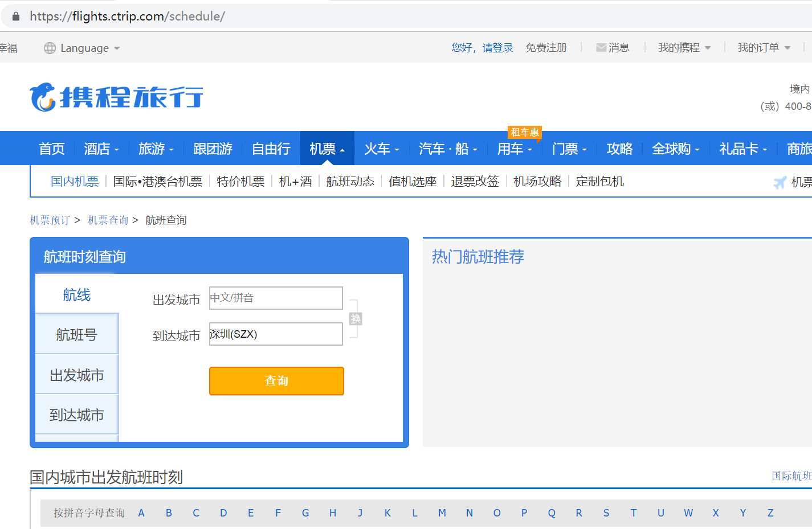Click the 请登录 login link
This screenshot has width=812, height=529.
click(x=497, y=48)
